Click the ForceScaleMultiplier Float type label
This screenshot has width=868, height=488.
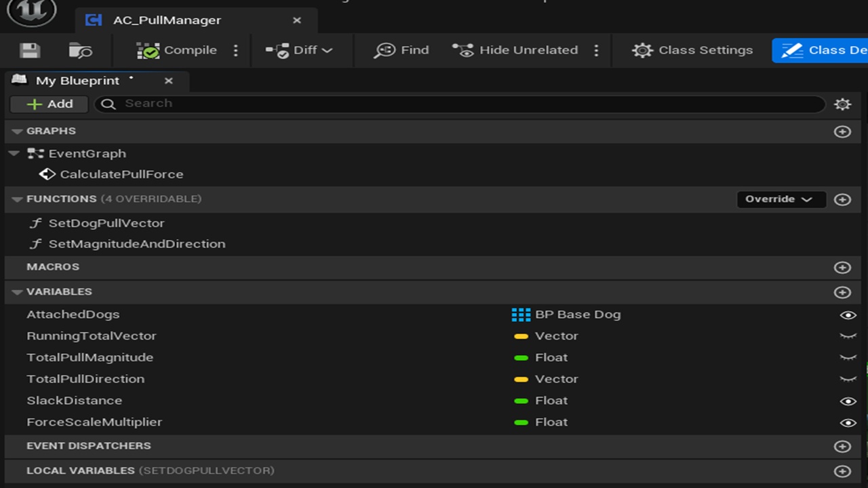click(551, 422)
